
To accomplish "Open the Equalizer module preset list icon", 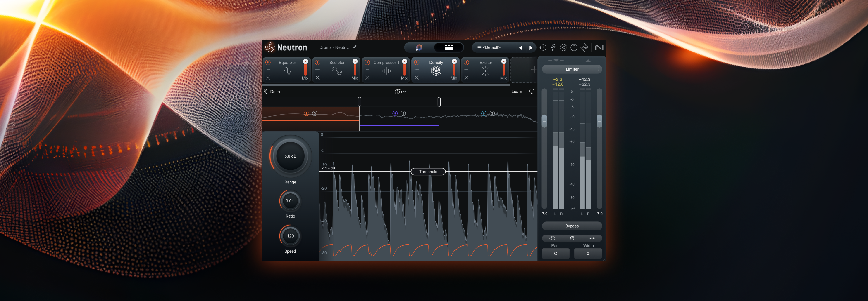I will pyautogui.click(x=268, y=71).
